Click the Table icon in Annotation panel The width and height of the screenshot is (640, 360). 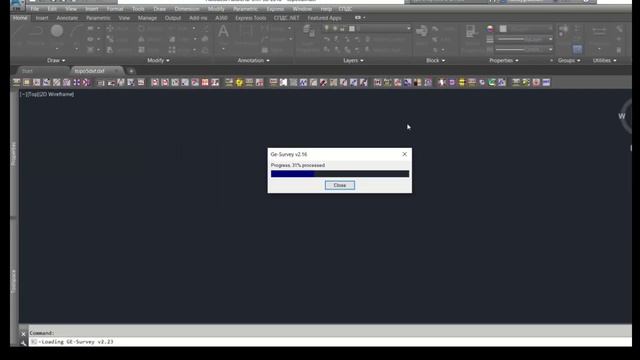pos(265,50)
